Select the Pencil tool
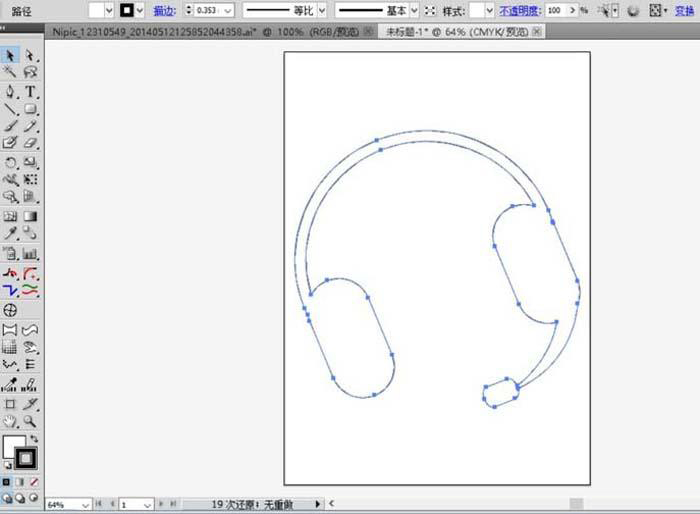Screen dimensions: 700x514 [30, 126]
